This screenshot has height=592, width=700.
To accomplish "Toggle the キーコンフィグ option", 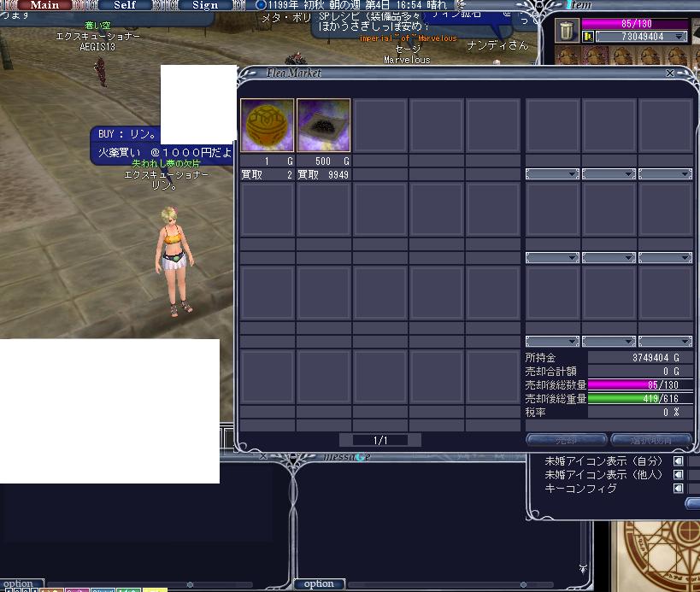I will pos(679,489).
